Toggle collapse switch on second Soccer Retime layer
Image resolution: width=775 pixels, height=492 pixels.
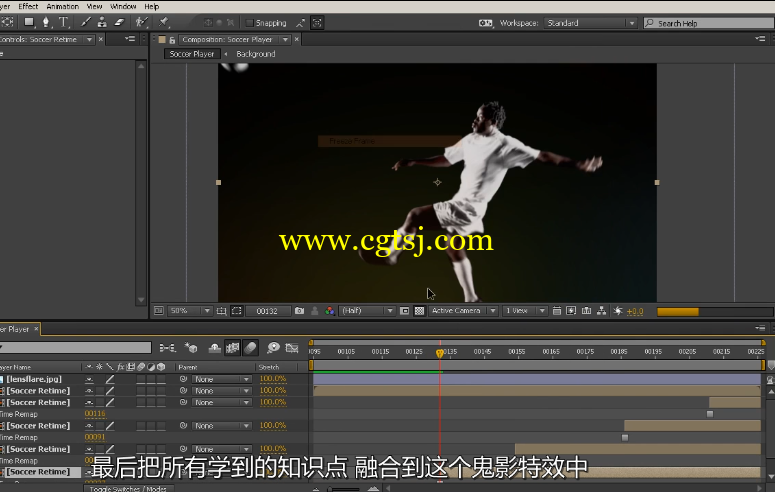pyautogui.click(x=100, y=403)
